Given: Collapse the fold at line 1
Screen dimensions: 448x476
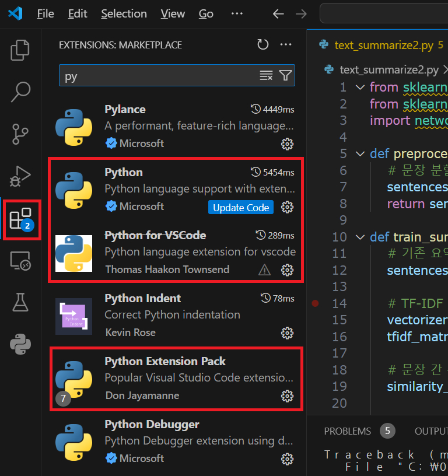Looking at the screenshot, I should [360, 87].
